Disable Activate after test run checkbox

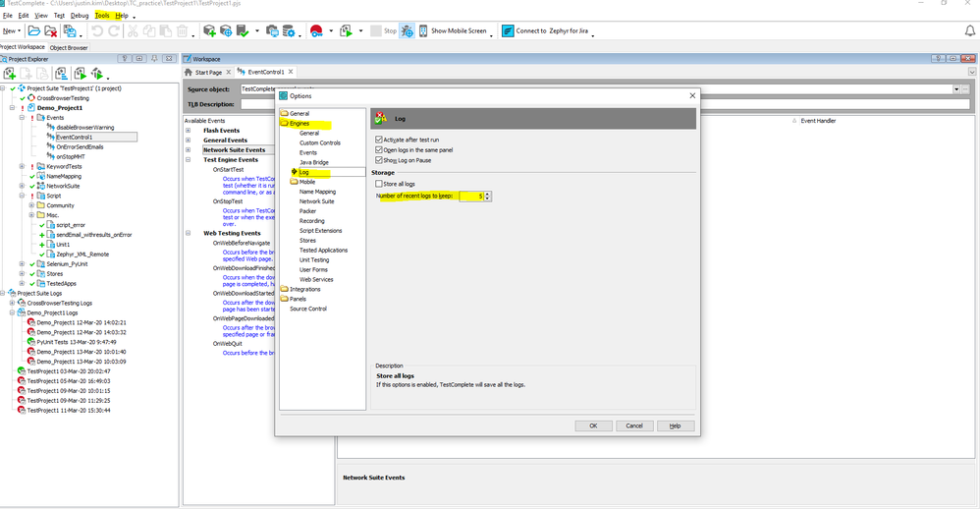(380, 140)
